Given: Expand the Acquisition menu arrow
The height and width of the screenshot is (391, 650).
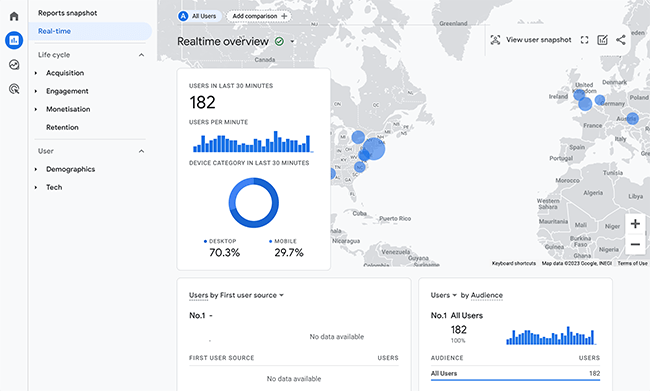Looking at the screenshot, I should click(36, 73).
